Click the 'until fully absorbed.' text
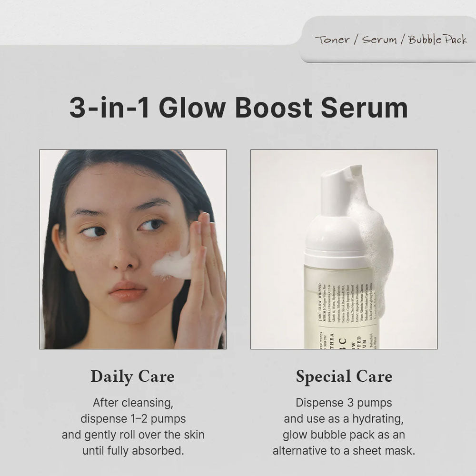 133,451
